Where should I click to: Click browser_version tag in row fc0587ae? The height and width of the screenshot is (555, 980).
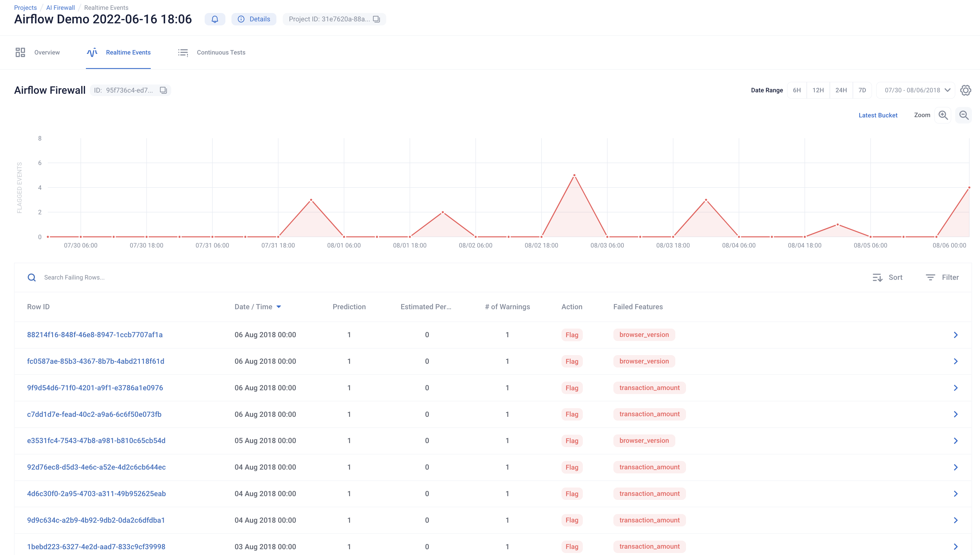644,361
